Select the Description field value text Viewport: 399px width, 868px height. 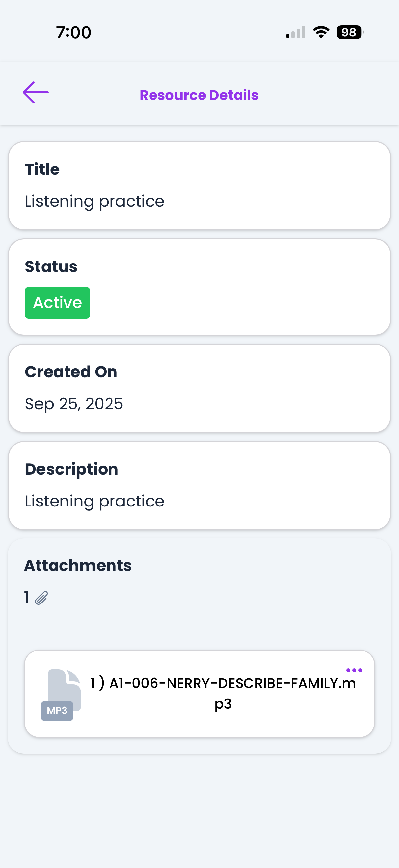click(x=95, y=501)
